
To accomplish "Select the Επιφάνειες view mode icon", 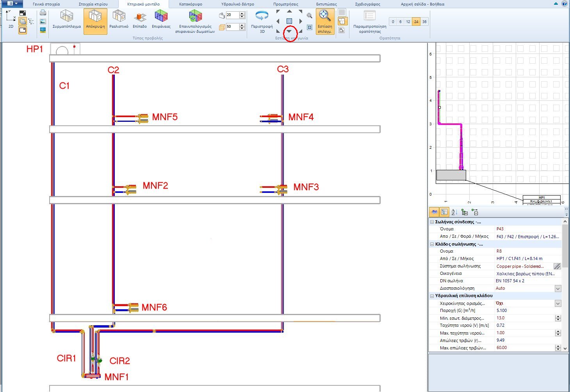I will click(161, 18).
